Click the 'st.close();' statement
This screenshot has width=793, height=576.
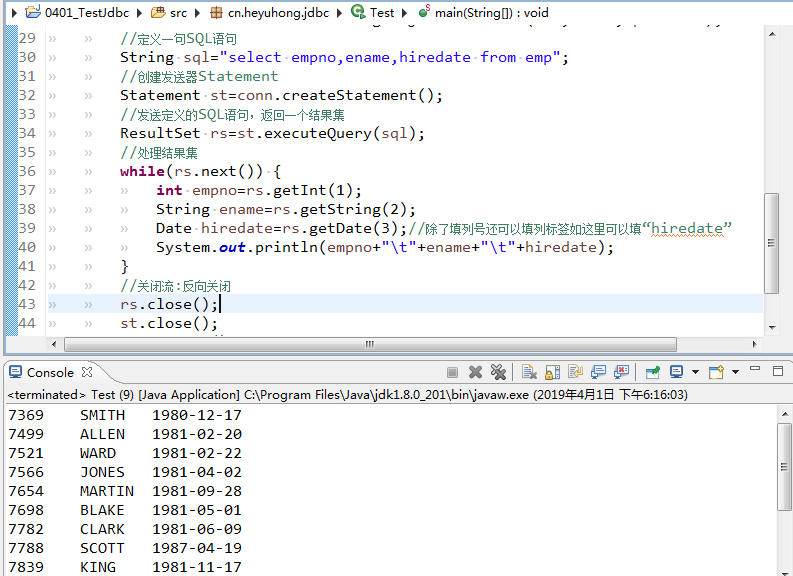(x=169, y=323)
